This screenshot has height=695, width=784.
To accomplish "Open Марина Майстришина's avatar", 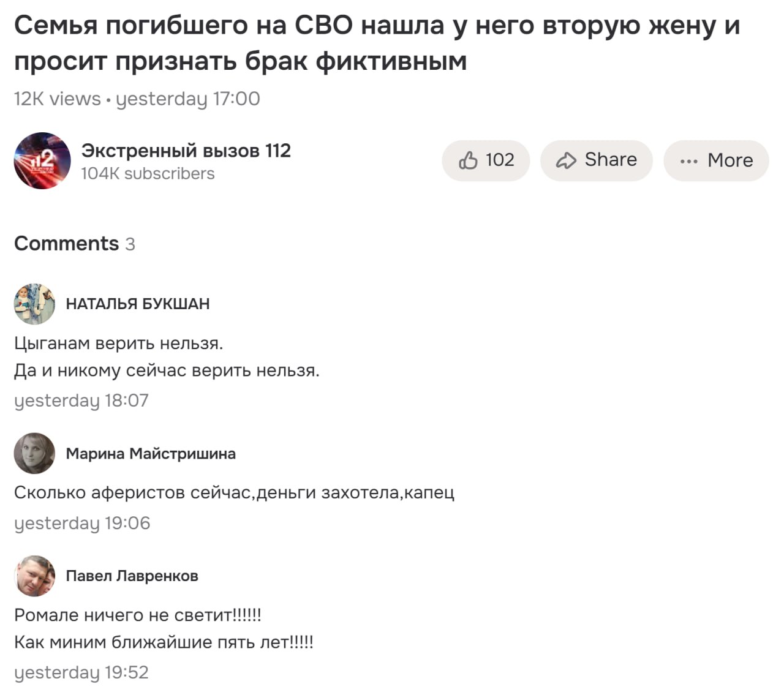I will pos(34,453).
